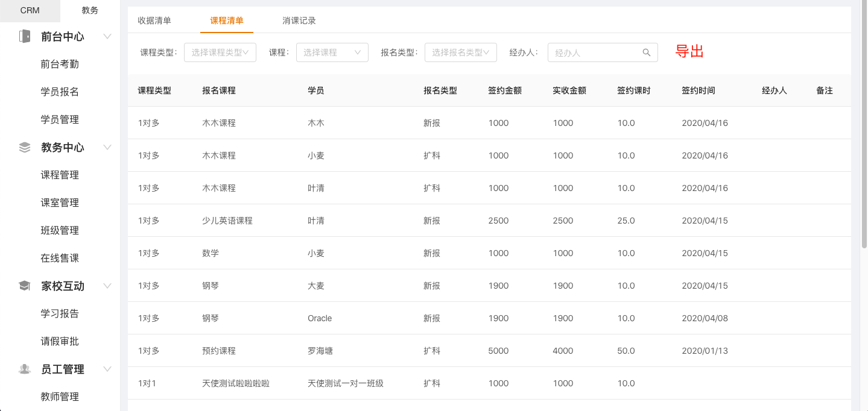The image size is (868, 411).
Task: Open the 选择课程 dropdown
Action: click(332, 52)
